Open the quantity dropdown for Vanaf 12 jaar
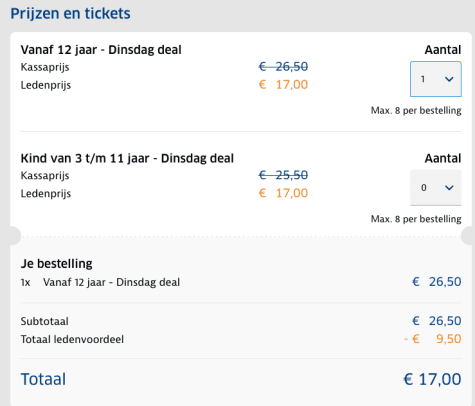The width and height of the screenshot is (475, 406). [436, 79]
